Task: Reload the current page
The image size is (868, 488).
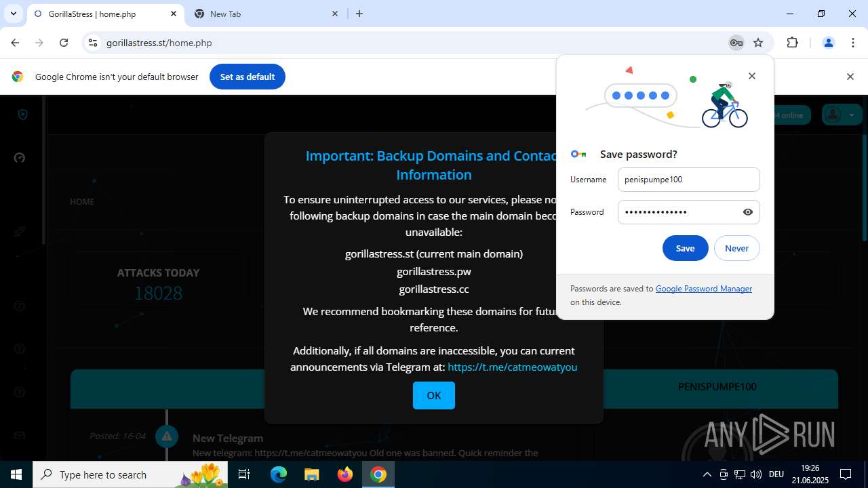Action: pos(64,43)
